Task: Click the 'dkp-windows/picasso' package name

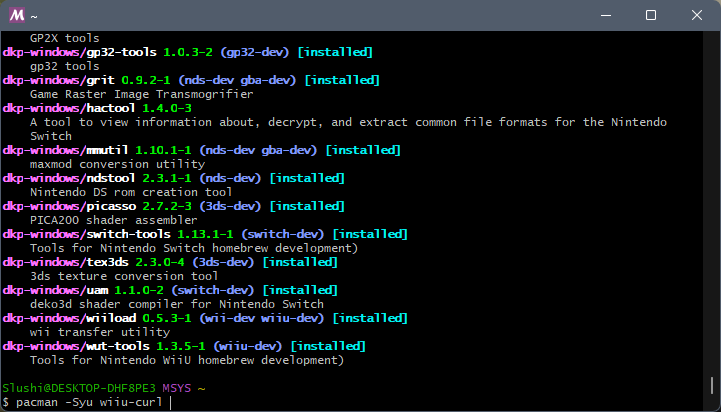Action: click(x=69, y=206)
